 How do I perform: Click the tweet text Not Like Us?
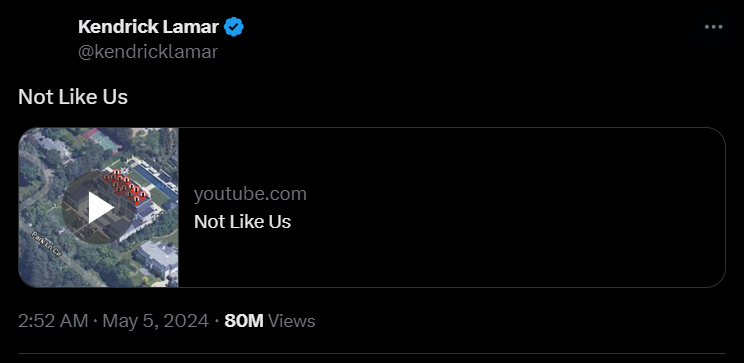(x=73, y=97)
